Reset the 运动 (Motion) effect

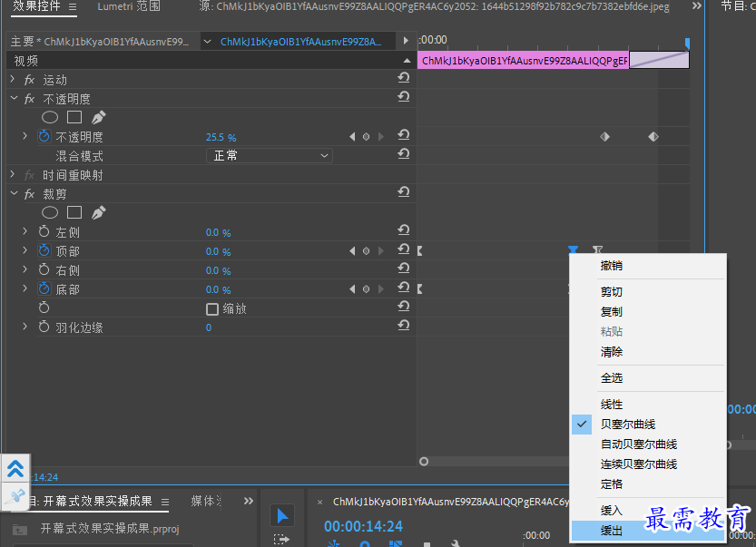[404, 78]
